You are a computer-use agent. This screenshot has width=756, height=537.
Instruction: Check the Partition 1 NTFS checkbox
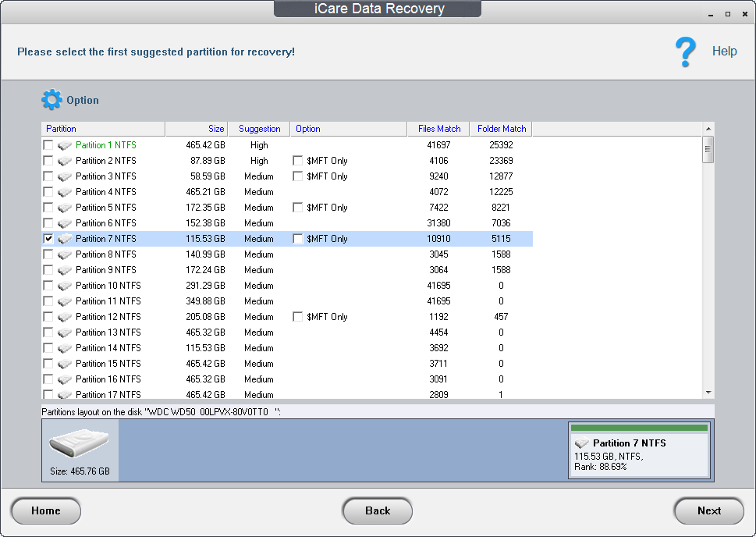tap(48, 144)
